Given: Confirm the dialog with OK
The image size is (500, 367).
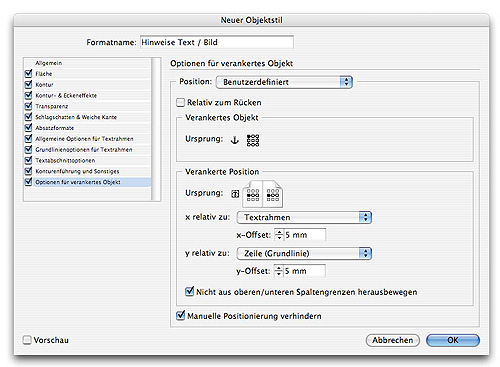Looking at the screenshot, I should (x=453, y=340).
